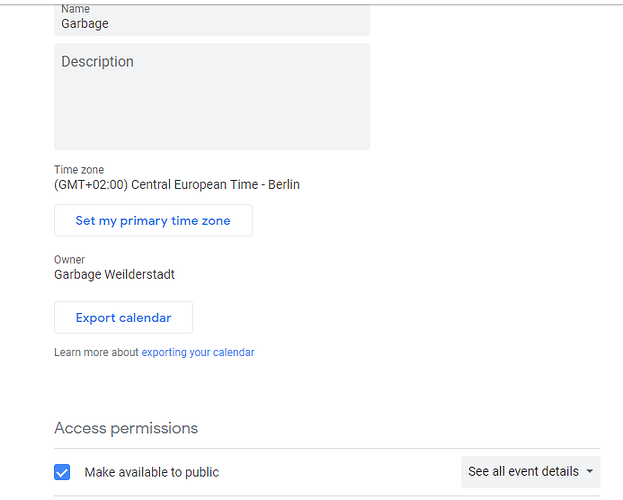Image resolution: width=623 pixels, height=500 pixels.
Task: Click the Learn more about text
Action: coord(96,352)
